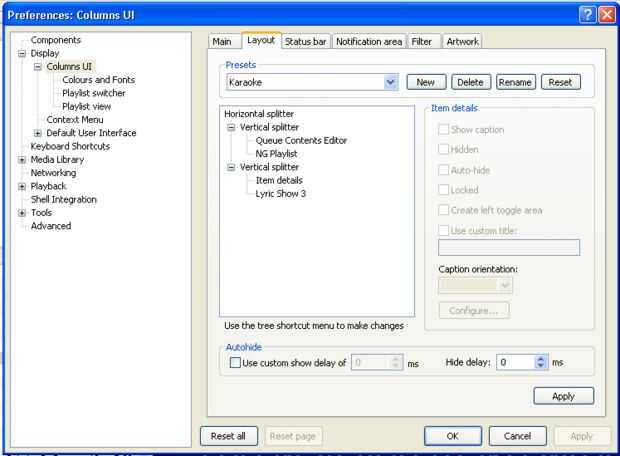Collapse the Columns UI tree node
Image resolution: width=620 pixels, height=456 pixels.
(x=38, y=67)
